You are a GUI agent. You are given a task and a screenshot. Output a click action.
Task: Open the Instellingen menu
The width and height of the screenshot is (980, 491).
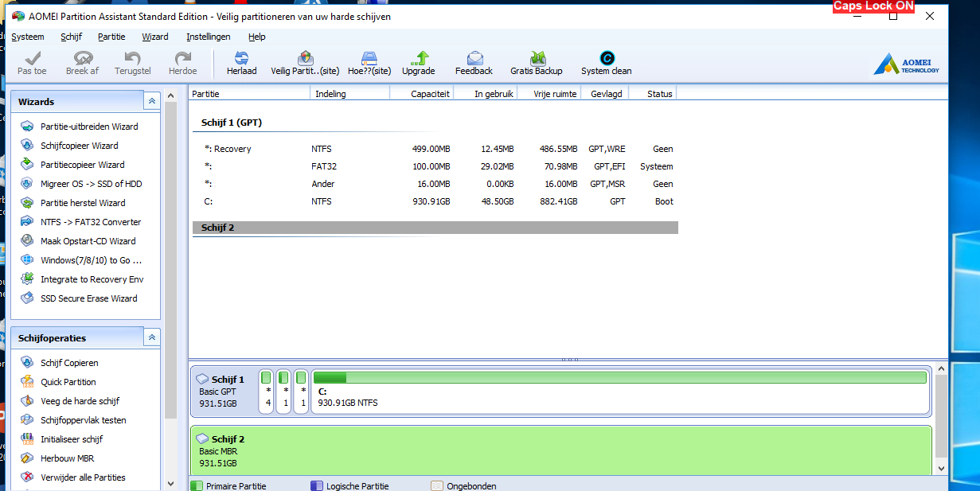(209, 37)
